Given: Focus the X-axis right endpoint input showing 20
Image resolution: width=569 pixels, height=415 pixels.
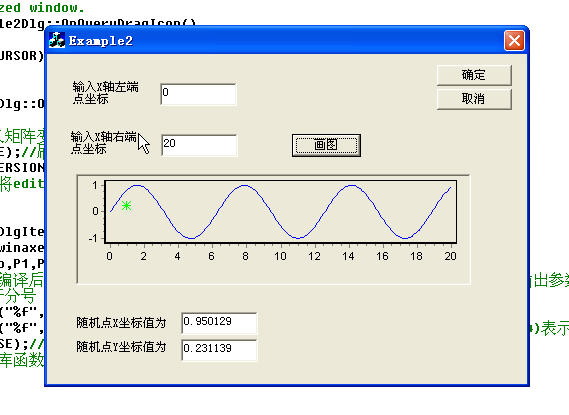Looking at the screenshot, I should pos(199,145).
